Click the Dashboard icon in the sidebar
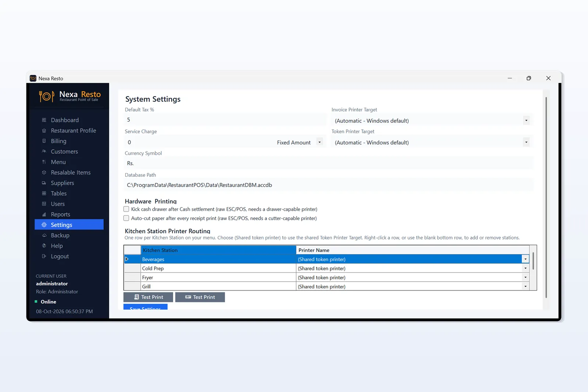 pyautogui.click(x=44, y=120)
